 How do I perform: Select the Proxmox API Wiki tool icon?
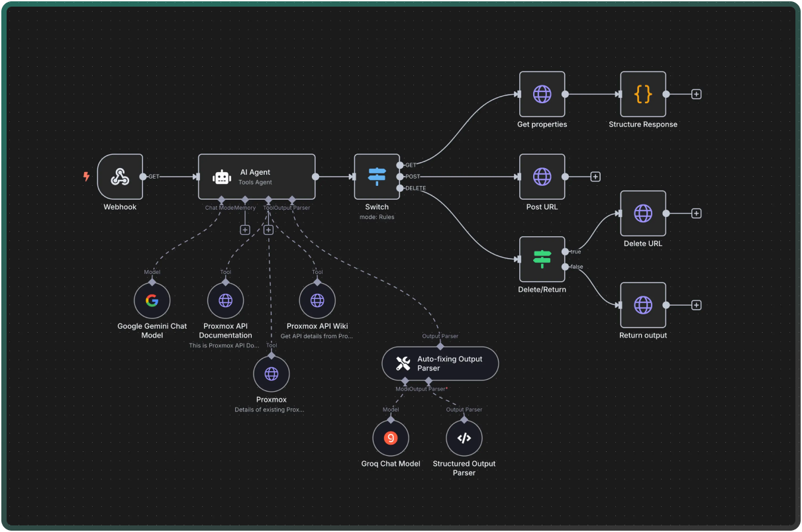pyautogui.click(x=317, y=300)
